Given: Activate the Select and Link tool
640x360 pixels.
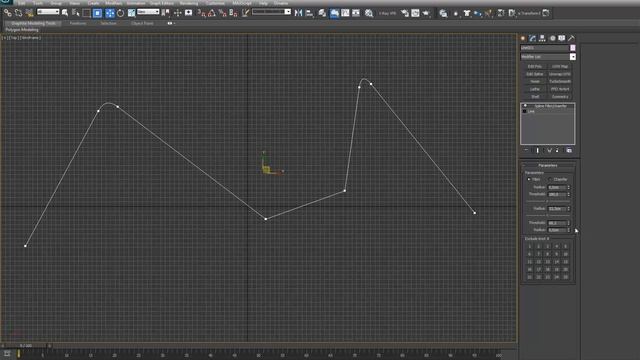Looking at the screenshot, I should [7, 13].
